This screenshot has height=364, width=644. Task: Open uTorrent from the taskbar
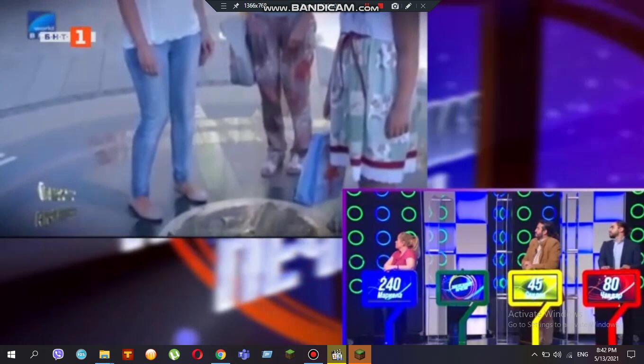tap(174, 355)
